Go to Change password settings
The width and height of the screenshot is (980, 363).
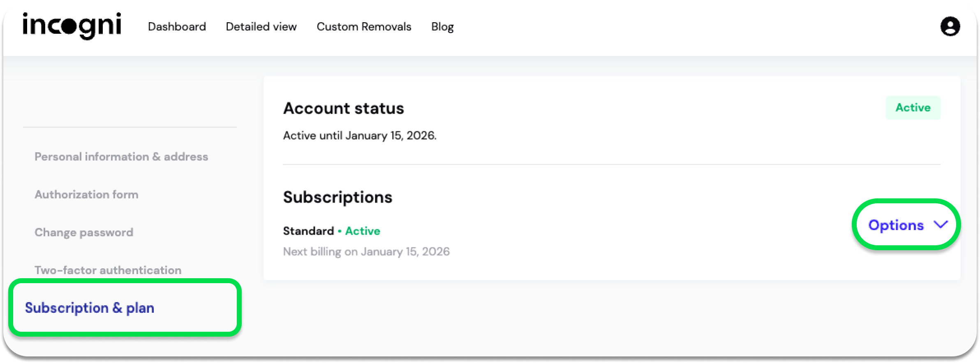[x=84, y=233]
